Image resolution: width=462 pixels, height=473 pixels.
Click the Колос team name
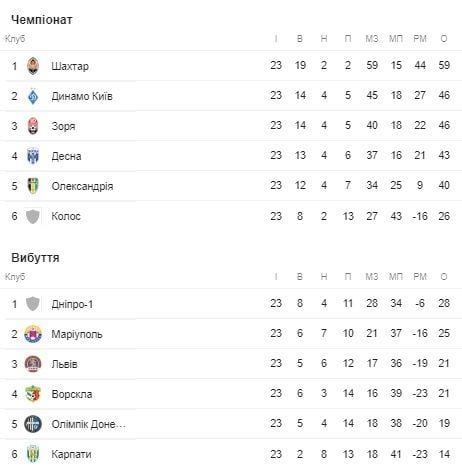66,216
